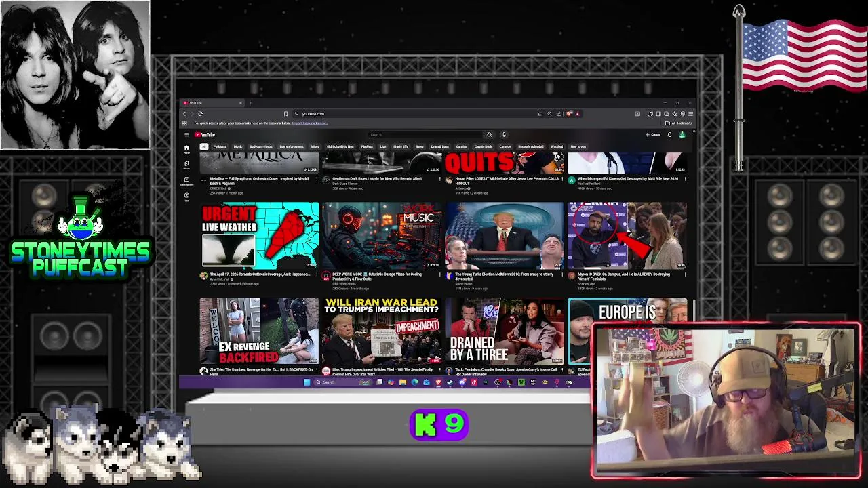The height and width of the screenshot is (488, 868).
Task: Open the URGENT LIVE WEATHER tornado thumbnail
Action: pyautogui.click(x=259, y=235)
